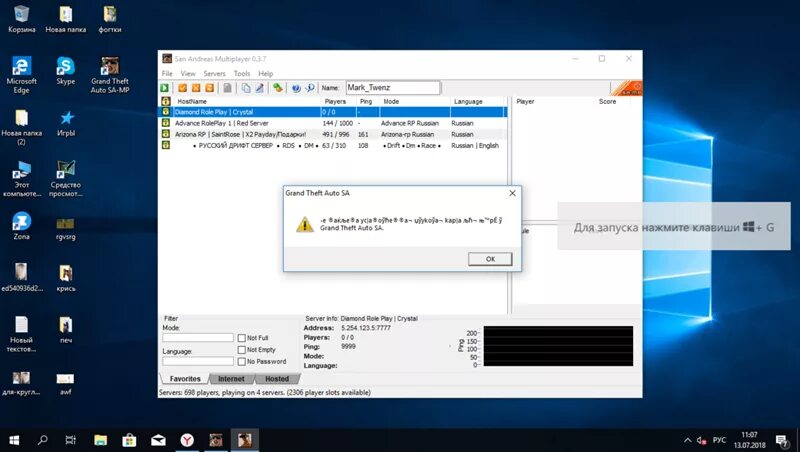800x452 pixels.
Task: Click the orange Refresh Server arrows icon
Action: [209, 88]
